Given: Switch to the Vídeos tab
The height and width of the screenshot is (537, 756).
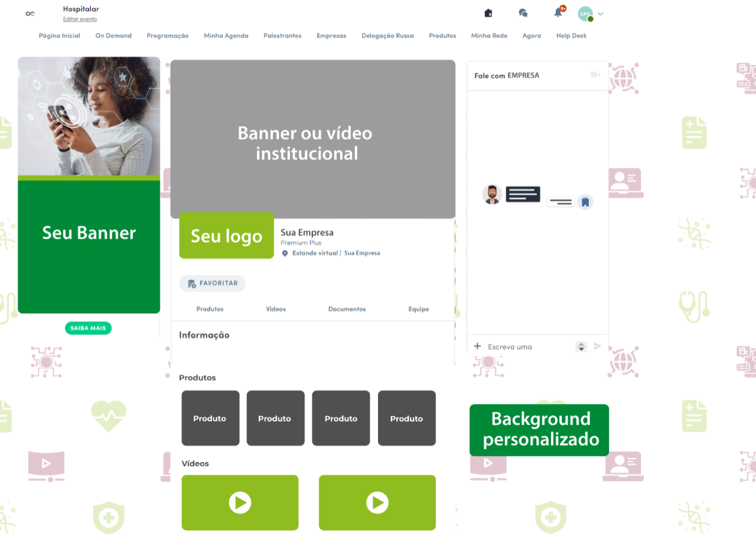Looking at the screenshot, I should [276, 309].
